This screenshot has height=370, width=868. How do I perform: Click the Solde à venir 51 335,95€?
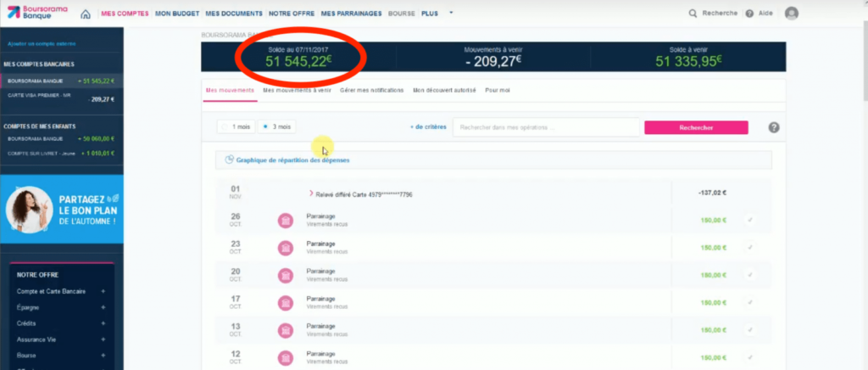click(x=688, y=60)
